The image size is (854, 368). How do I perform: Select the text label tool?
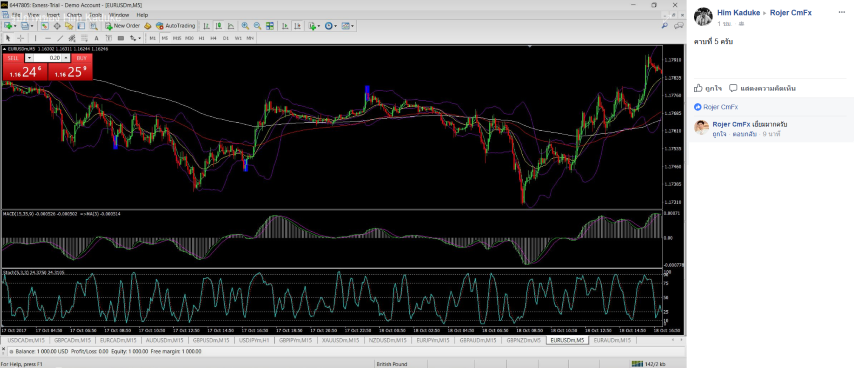(108, 38)
